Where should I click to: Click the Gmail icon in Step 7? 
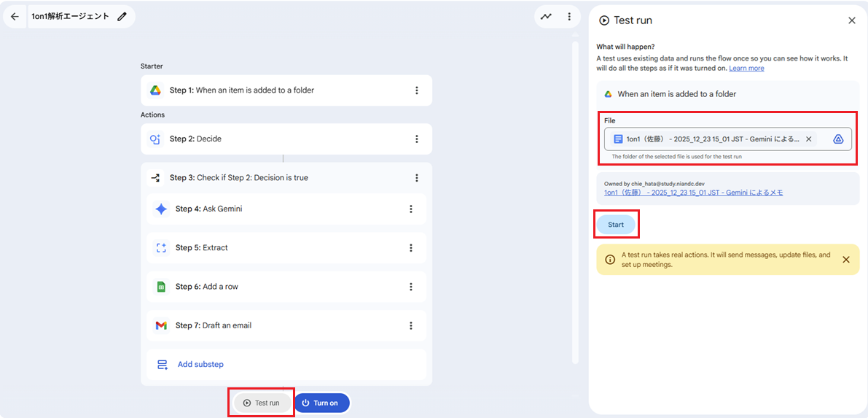(161, 325)
